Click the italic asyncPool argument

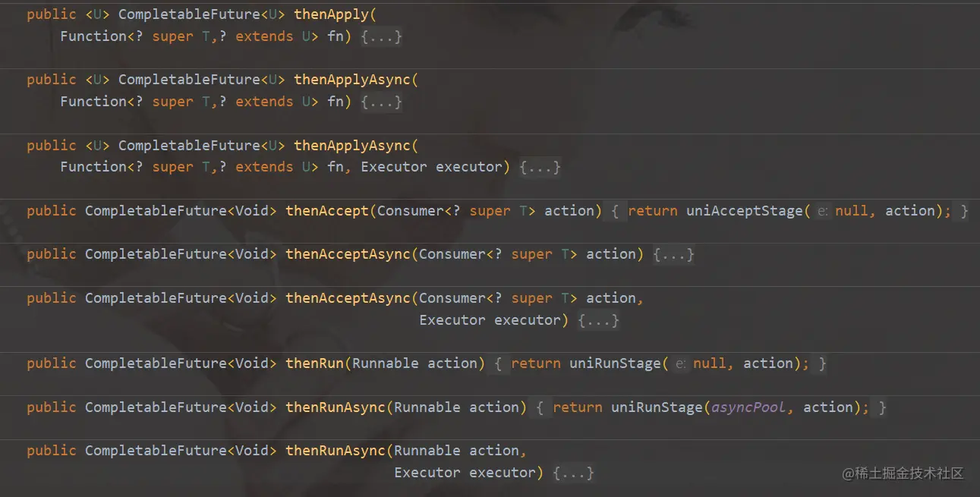[x=748, y=407]
